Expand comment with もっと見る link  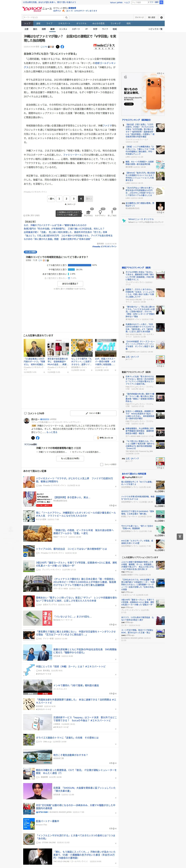coord(52,432)
